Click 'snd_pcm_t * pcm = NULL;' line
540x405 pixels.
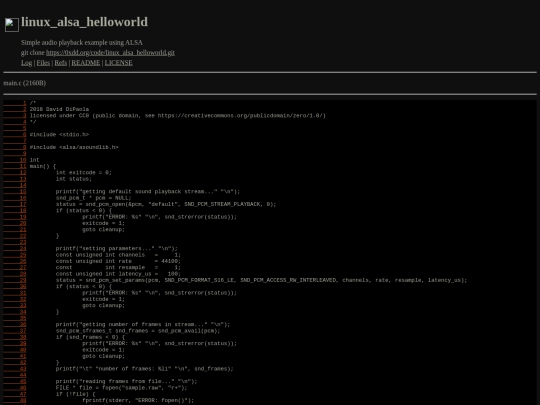click(94, 198)
